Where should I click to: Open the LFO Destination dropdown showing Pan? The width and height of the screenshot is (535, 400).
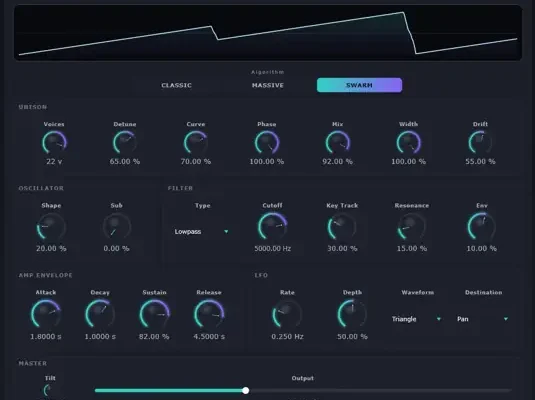482,319
